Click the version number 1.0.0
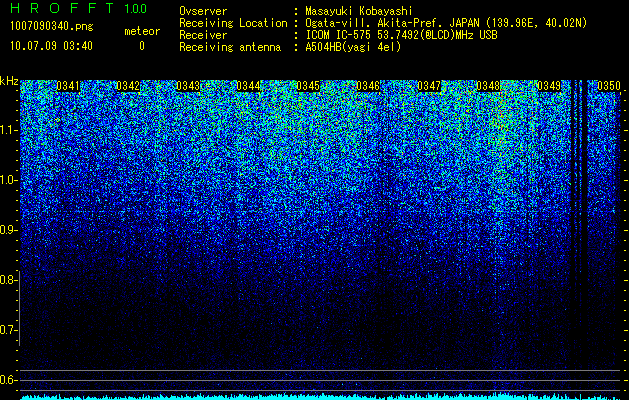 click(136, 9)
